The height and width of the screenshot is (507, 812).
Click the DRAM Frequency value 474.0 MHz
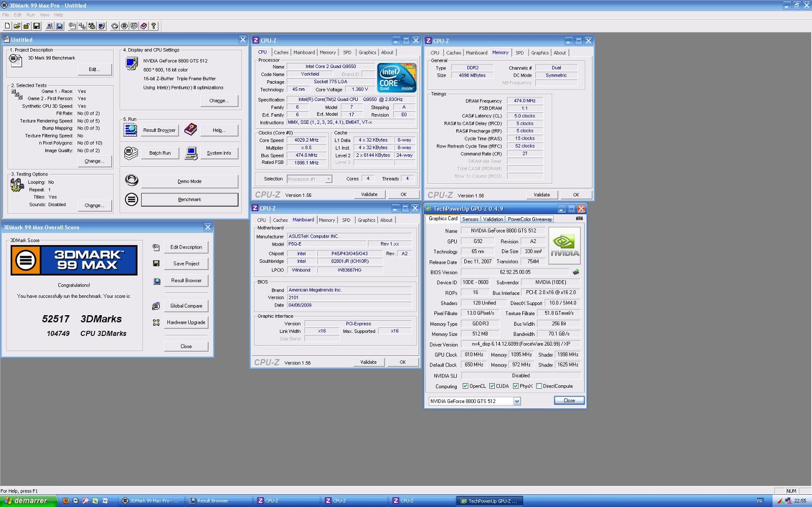pyautogui.click(x=524, y=100)
